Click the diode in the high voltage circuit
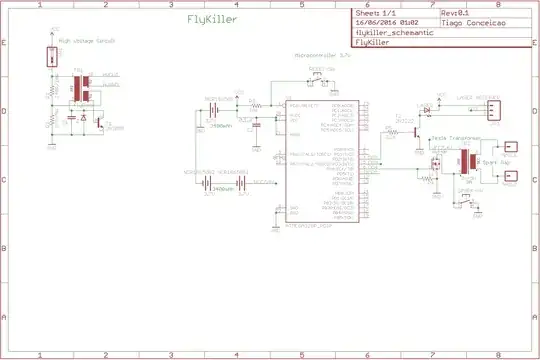The width and height of the screenshot is (540, 360). click(x=84, y=118)
